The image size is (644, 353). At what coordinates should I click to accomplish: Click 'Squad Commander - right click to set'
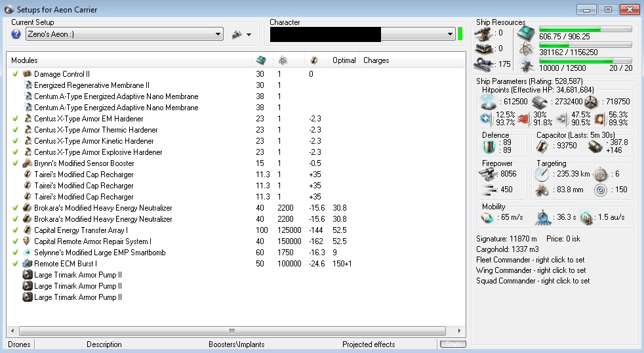533,281
